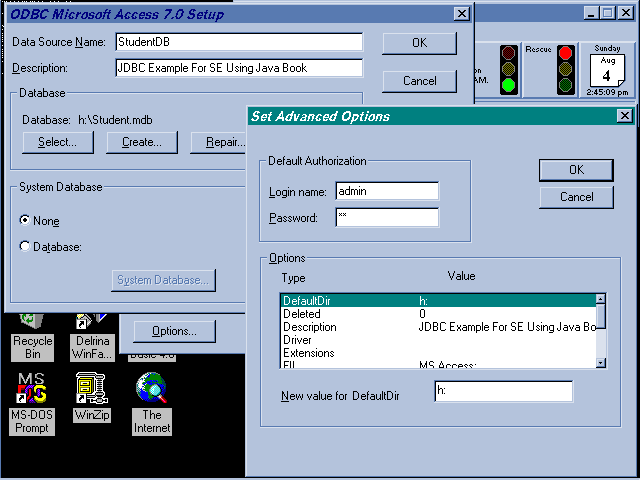640x480 pixels.
Task: Click the Password input field
Action: (x=387, y=217)
